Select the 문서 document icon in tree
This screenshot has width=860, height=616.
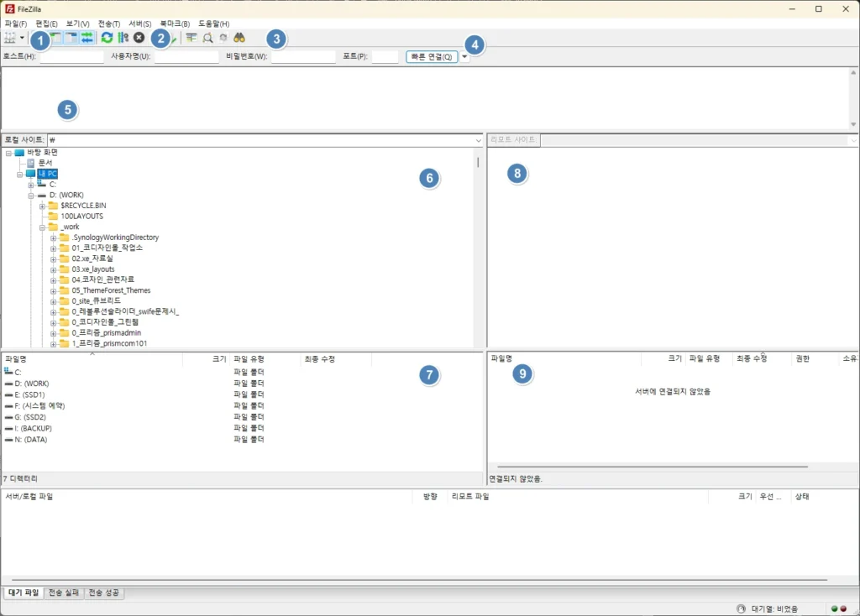click(x=31, y=163)
